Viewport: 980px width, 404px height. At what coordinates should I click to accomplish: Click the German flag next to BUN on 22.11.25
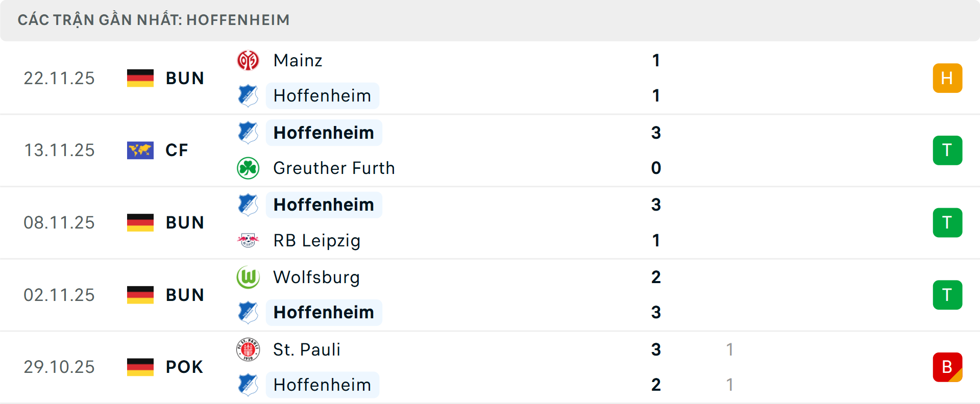(x=140, y=78)
